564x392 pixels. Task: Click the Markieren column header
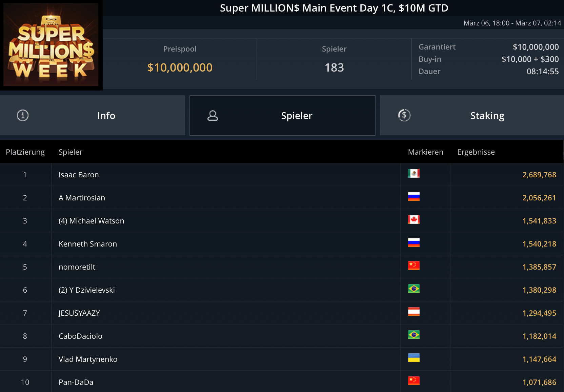coord(425,152)
